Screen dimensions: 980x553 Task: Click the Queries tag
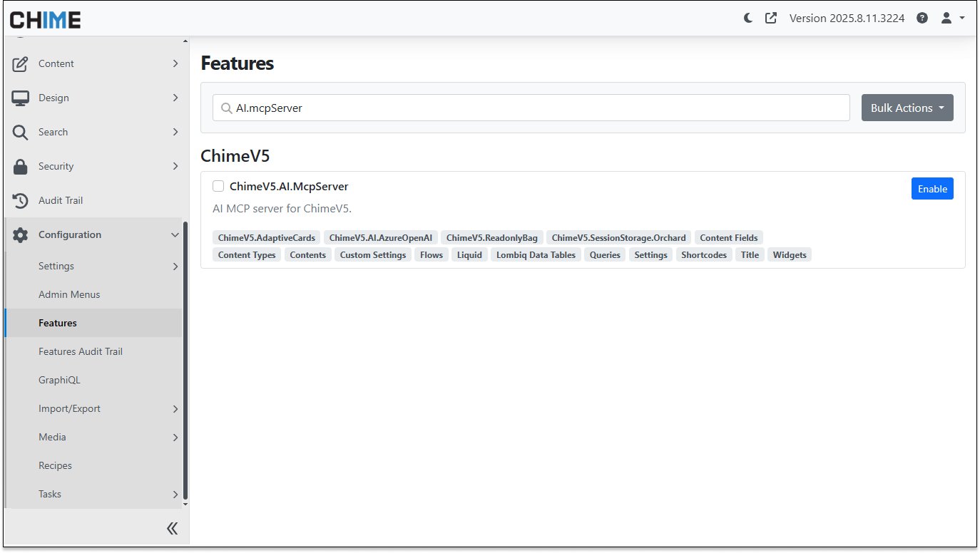[x=605, y=254]
